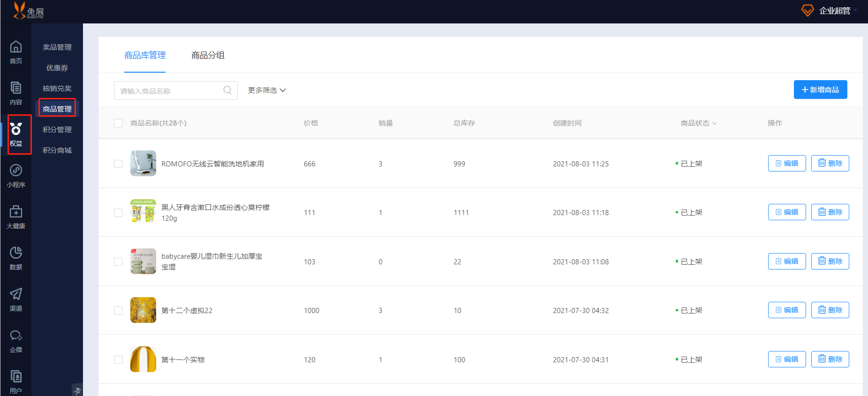
Task: Edit the 第十二个虚拟22 product
Action: click(x=787, y=310)
